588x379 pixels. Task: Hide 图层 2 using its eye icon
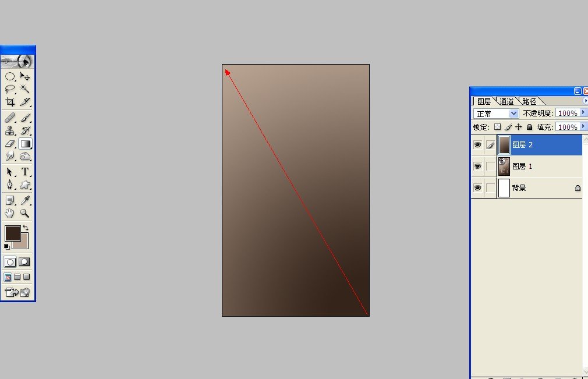coord(477,145)
